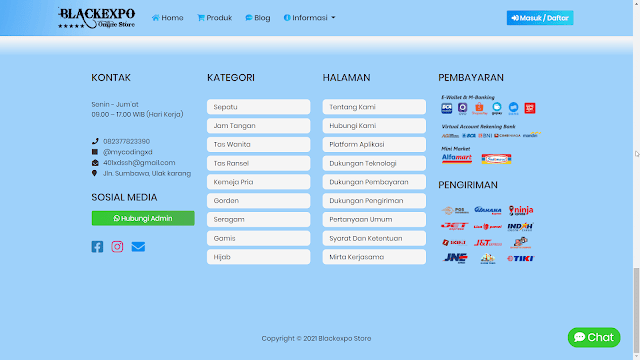Open the Blog menu item
This screenshot has width=640, height=360.
pos(258,18)
